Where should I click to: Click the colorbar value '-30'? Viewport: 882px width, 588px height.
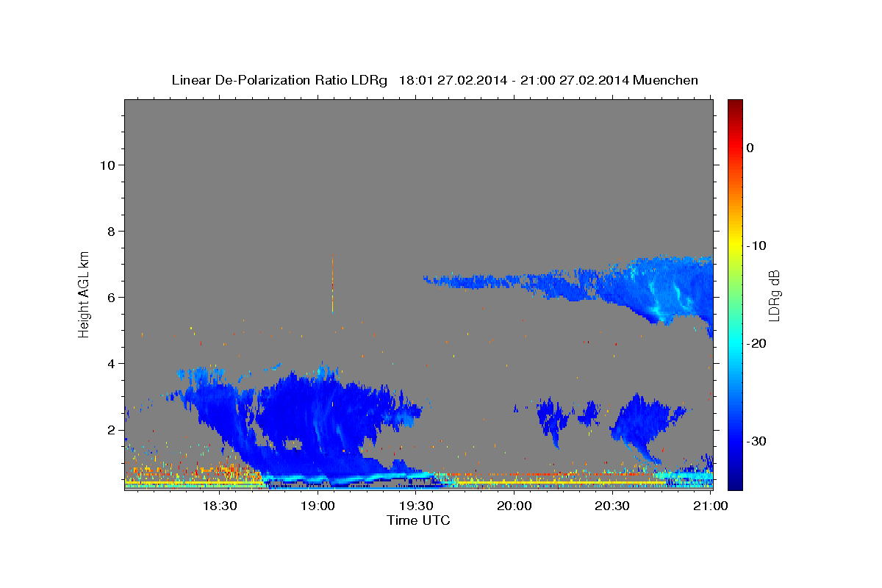(x=757, y=441)
